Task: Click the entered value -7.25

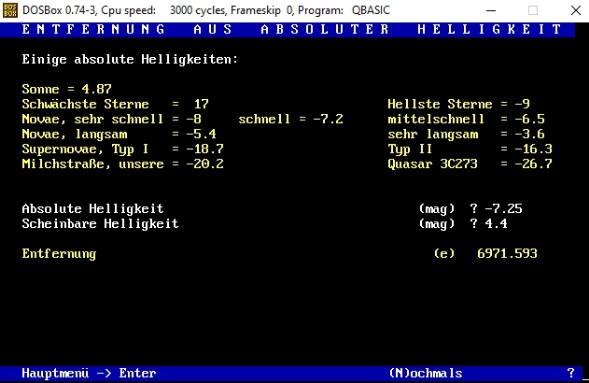Action: coord(503,209)
